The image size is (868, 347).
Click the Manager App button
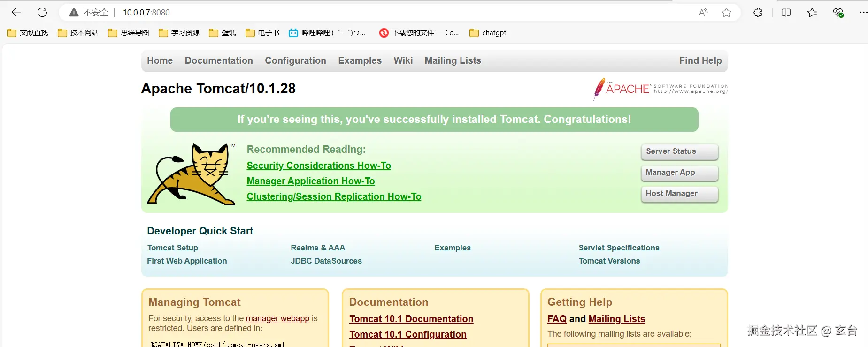pyautogui.click(x=680, y=173)
